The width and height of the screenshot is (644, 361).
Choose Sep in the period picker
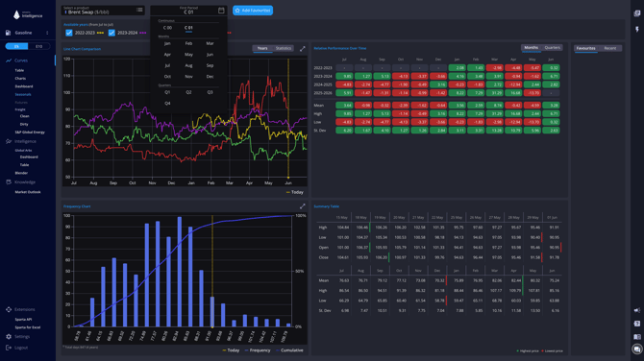tap(210, 65)
